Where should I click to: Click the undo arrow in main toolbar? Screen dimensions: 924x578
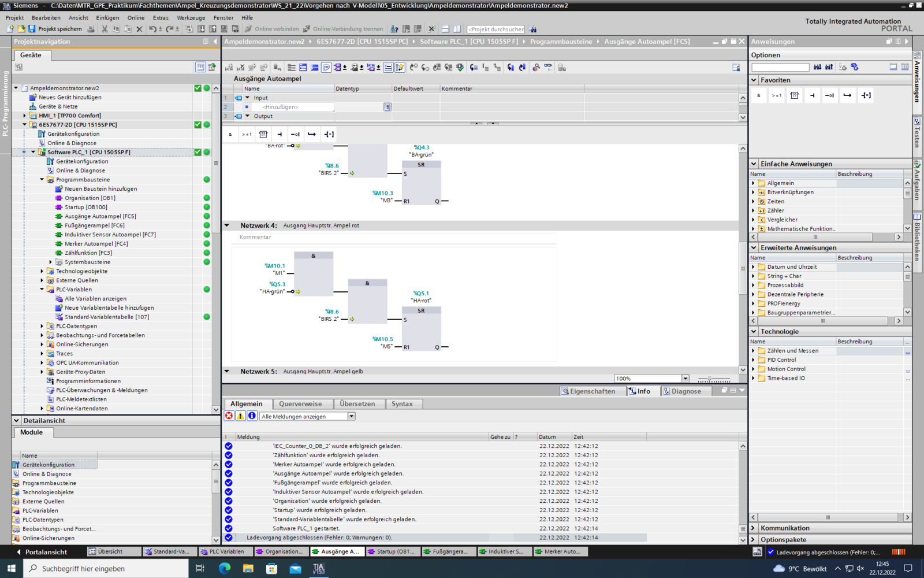click(x=152, y=29)
